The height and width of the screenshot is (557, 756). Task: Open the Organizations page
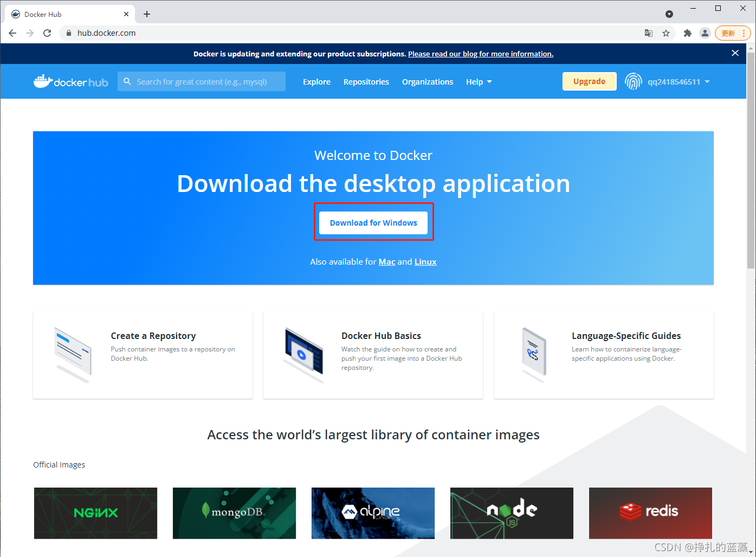point(428,82)
